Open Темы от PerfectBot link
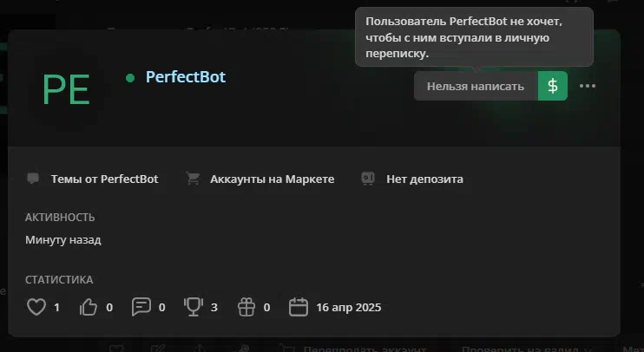This screenshot has width=644, height=352. click(x=104, y=179)
